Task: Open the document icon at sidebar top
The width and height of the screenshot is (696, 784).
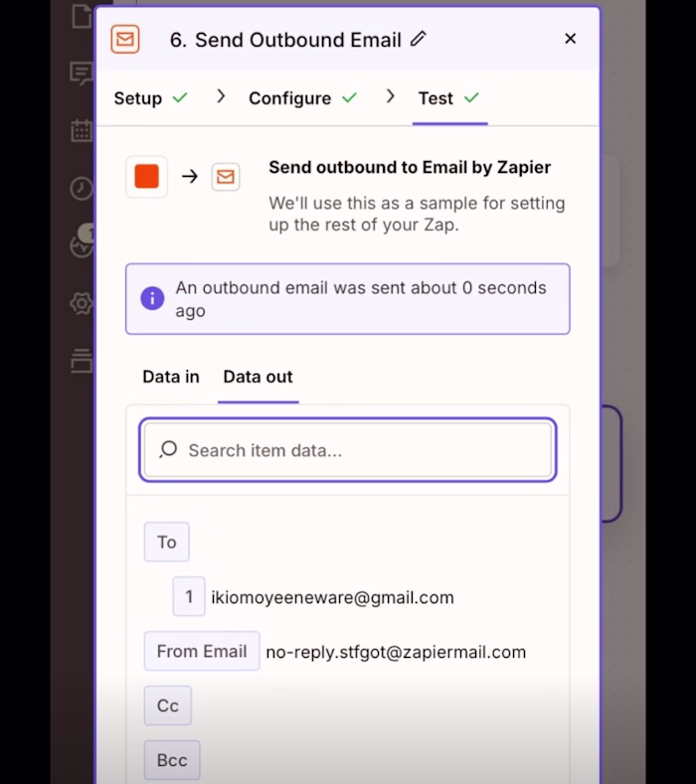Action: [x=82, y=16]
